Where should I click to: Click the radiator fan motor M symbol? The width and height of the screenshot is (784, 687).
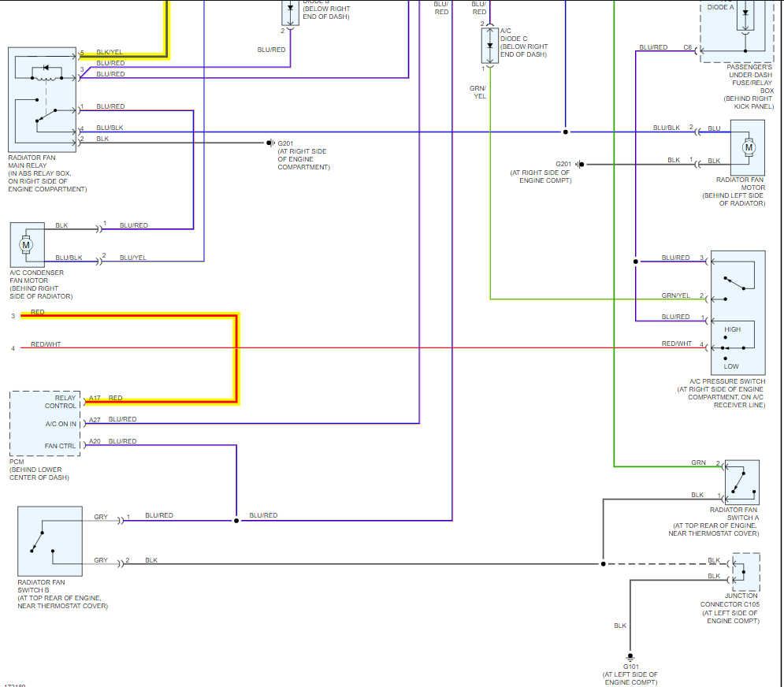[749, 147]
